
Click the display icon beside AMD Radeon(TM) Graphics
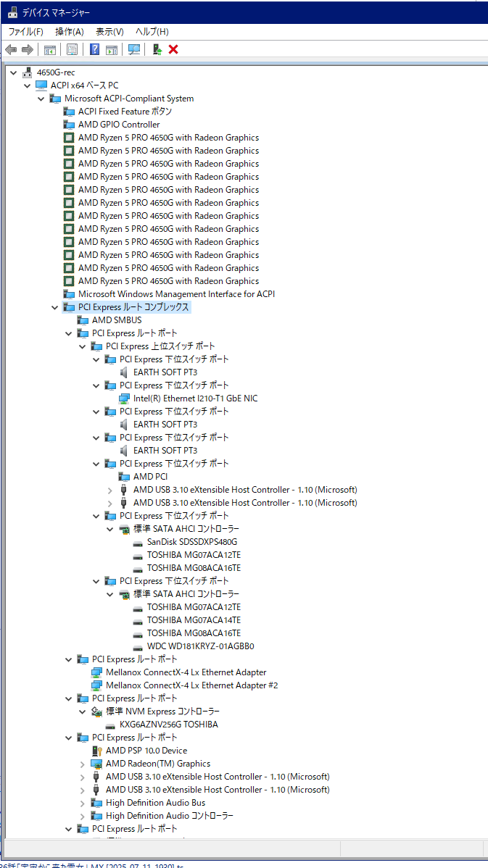click(x=96, y=764)
